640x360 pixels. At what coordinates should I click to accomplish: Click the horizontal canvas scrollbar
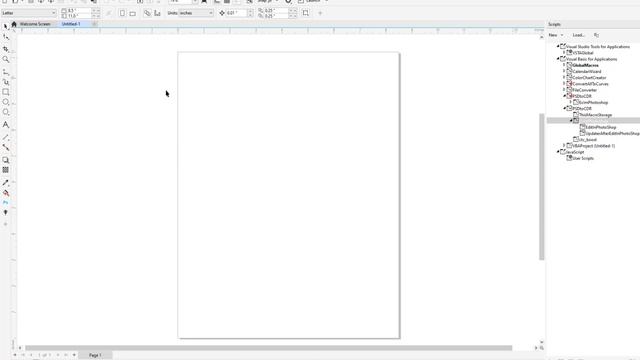(x=269, y=348)
